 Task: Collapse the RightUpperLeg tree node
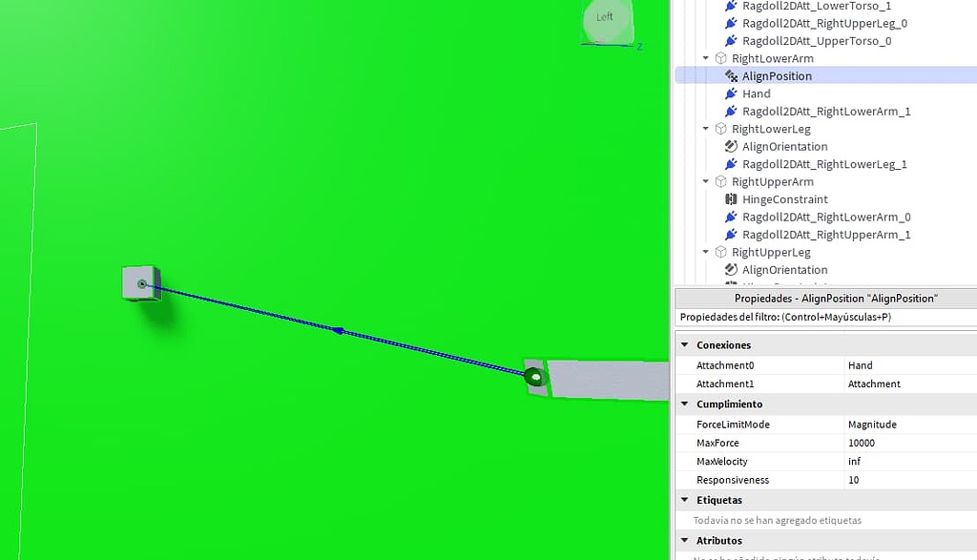click(705, 252)
